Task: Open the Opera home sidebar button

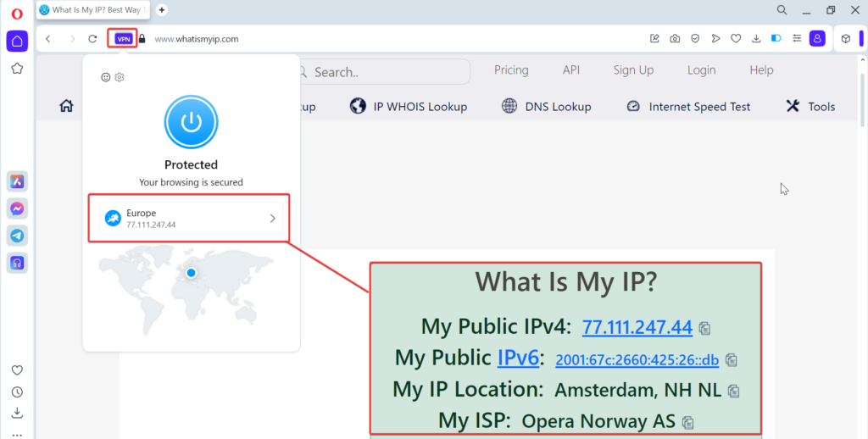Action: 17,41
